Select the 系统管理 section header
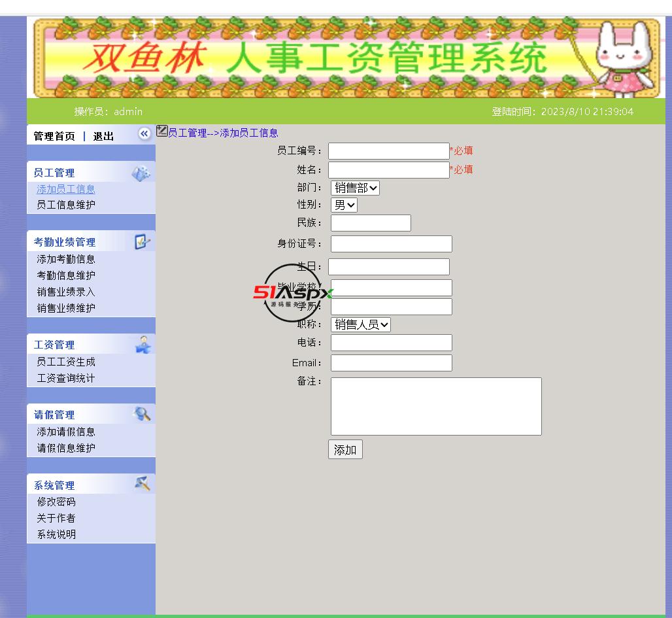The image size is (672, 618). (x=54, y=485)
